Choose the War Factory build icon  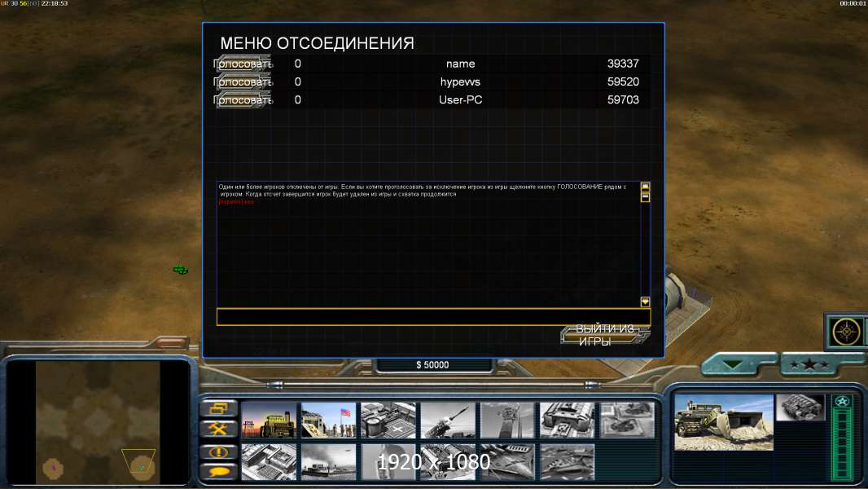(568, 421)
